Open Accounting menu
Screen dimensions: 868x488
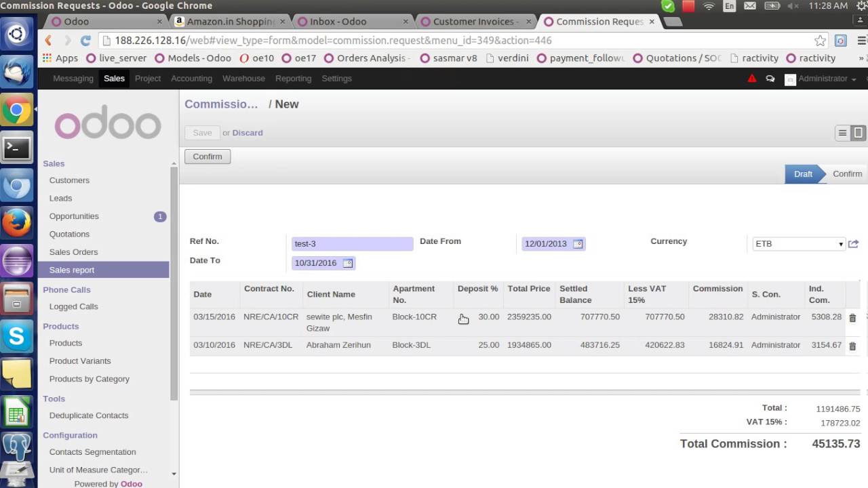(x=191, y=79)
